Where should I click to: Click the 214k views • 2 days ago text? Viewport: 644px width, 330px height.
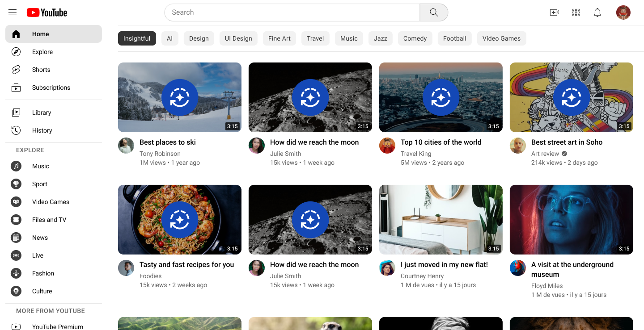coord(564,163)
